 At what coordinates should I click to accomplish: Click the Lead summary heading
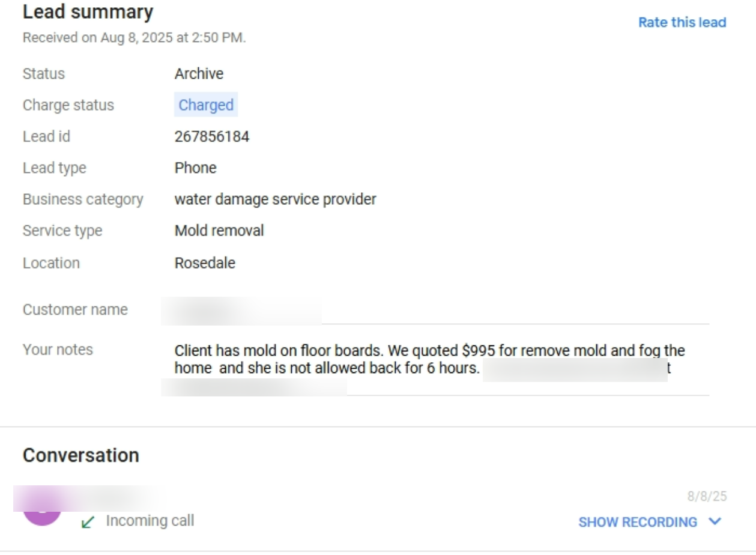pyautogui.click(x=88, y=11)
